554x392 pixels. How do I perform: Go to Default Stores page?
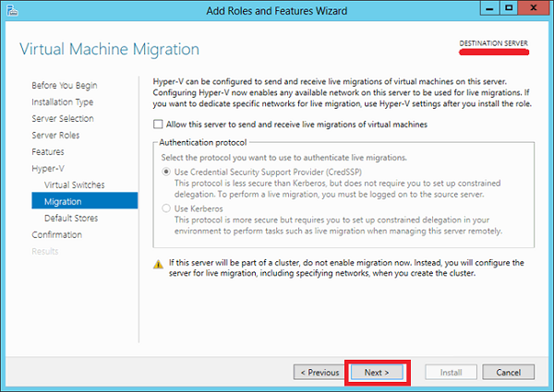71,218
